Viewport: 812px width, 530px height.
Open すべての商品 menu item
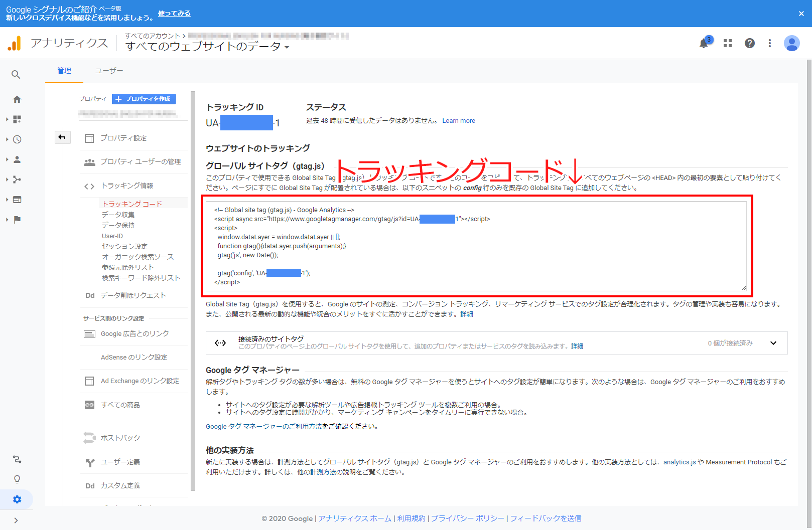click(120, 405)
